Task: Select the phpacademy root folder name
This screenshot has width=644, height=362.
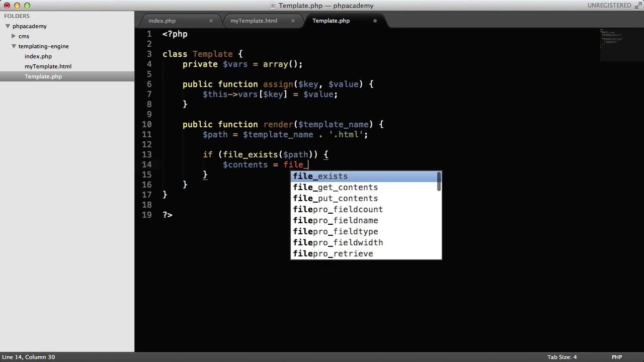Action: [30, 26]
